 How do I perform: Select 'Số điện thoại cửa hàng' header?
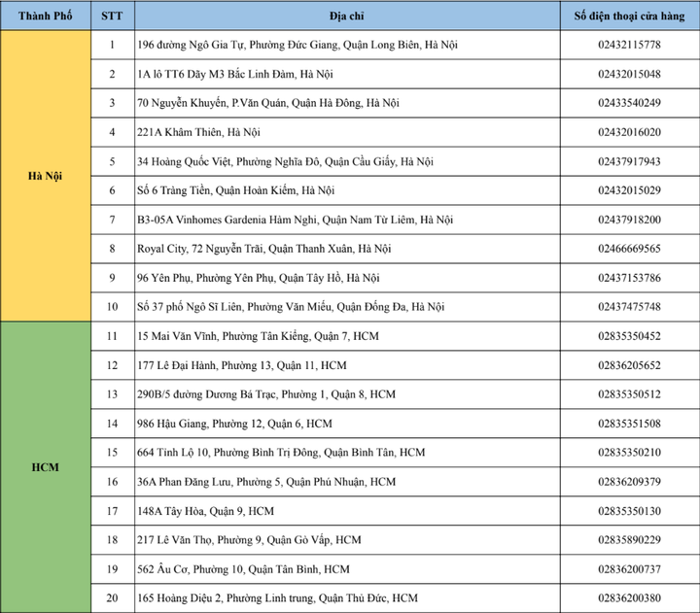tap(630, 16)
